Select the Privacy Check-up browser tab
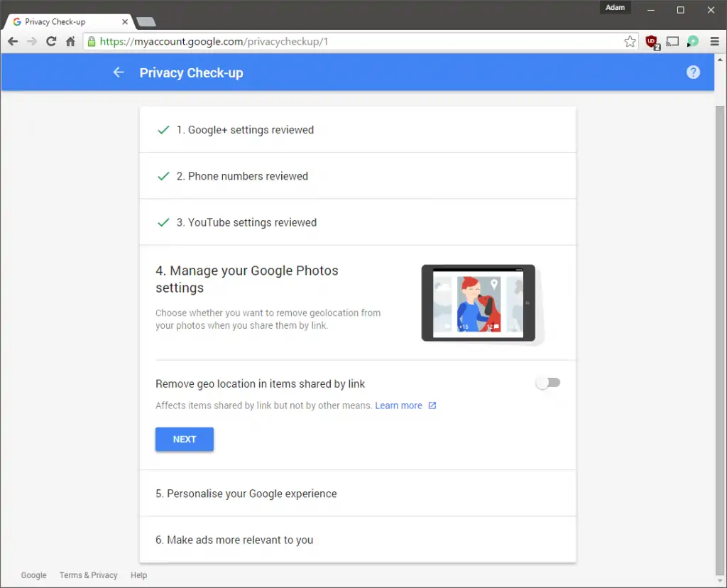727x588 pixels. point(69,22)
